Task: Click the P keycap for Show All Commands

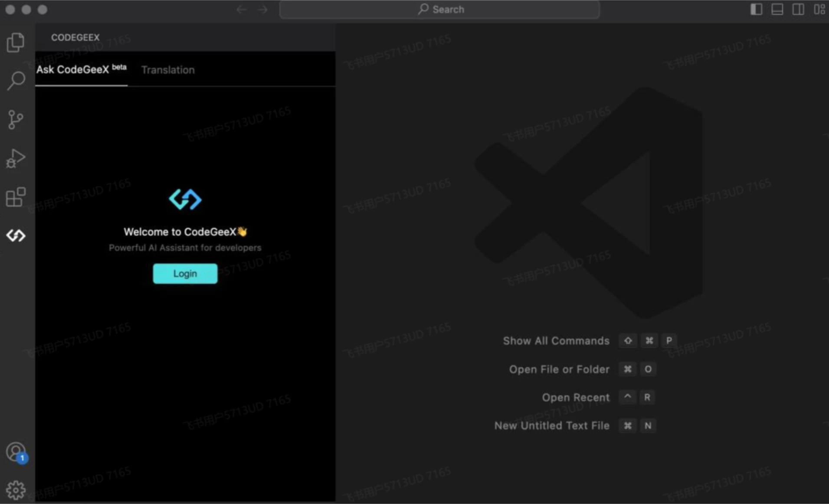Action: click(x=669, y=340)
